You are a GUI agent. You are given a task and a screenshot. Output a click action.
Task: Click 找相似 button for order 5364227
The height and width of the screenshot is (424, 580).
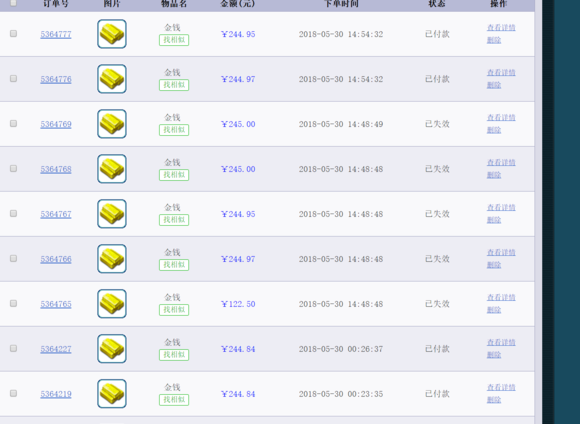pyautogui.click(x=174, y=355)
